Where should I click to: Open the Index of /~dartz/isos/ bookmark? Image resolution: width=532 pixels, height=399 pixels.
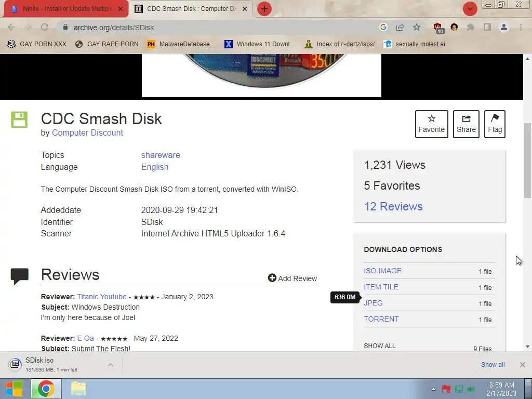[x=340, y=44]
